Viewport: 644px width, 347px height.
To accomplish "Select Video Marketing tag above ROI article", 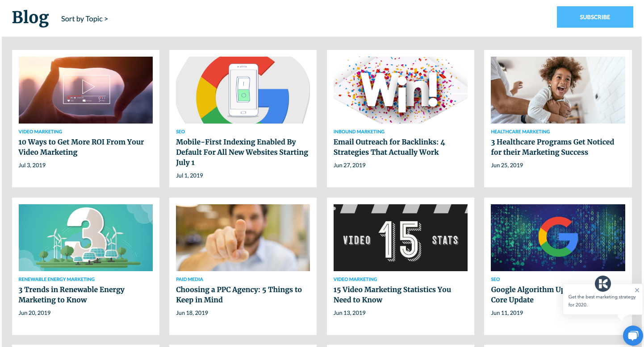I will (x=40, y=132).
